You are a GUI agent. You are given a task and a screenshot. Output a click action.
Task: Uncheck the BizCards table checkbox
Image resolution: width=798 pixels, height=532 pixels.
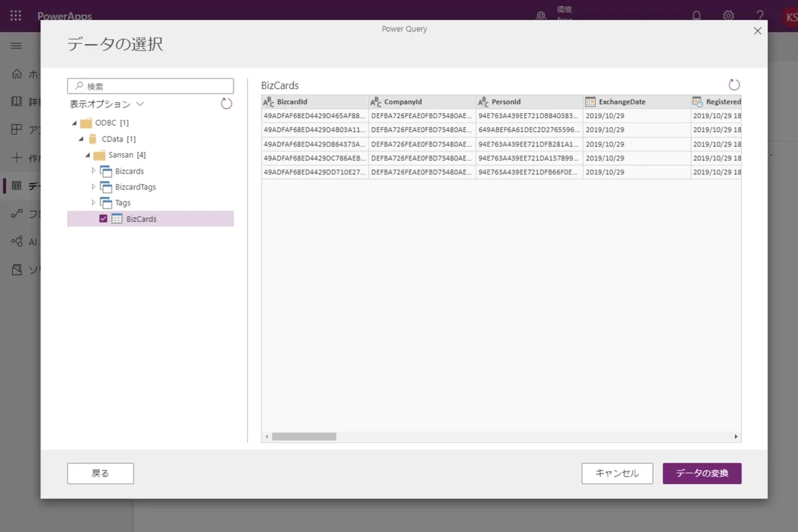point(103,218)
